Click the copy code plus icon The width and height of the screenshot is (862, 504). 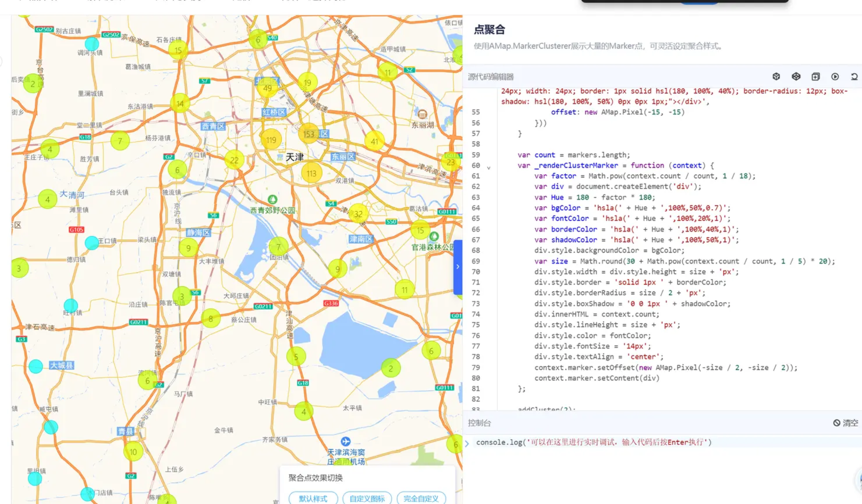click(815, 76)
